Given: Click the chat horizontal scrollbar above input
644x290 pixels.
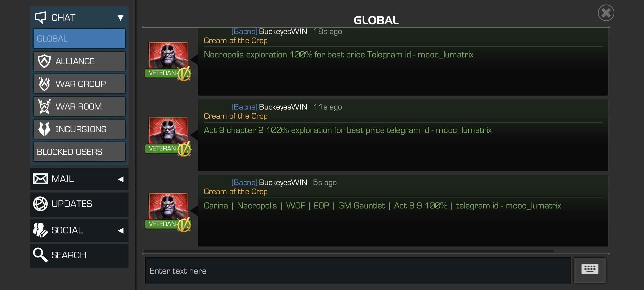Looking at the screenshot, I should (x=349, y=251).
